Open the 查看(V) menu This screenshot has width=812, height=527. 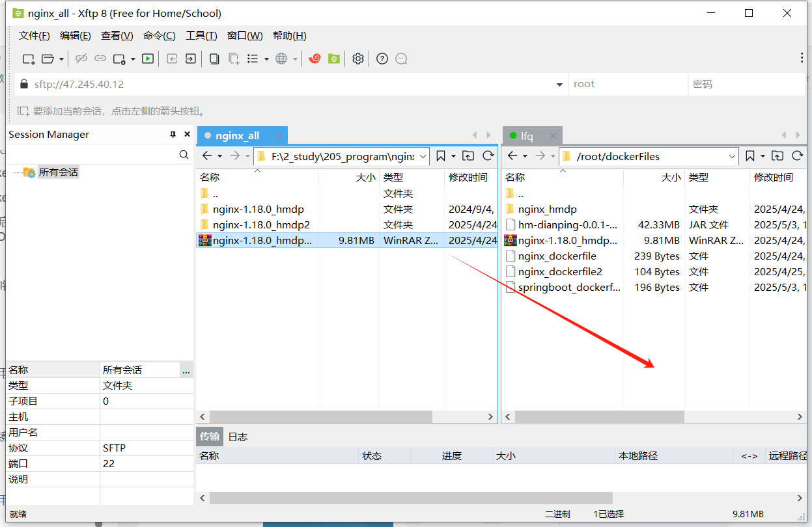click(117, 36)
